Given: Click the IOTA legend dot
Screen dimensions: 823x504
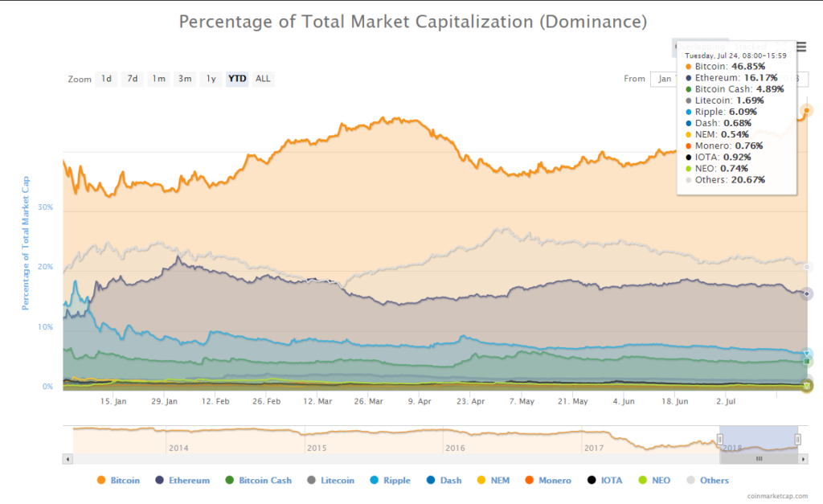Looking at the screenshot, I should tap(591, 480).
